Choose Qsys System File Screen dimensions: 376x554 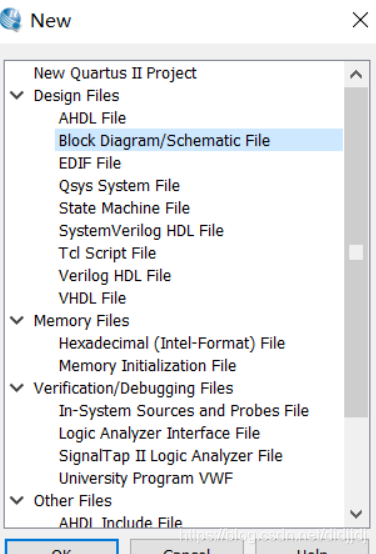pos(119,186)
